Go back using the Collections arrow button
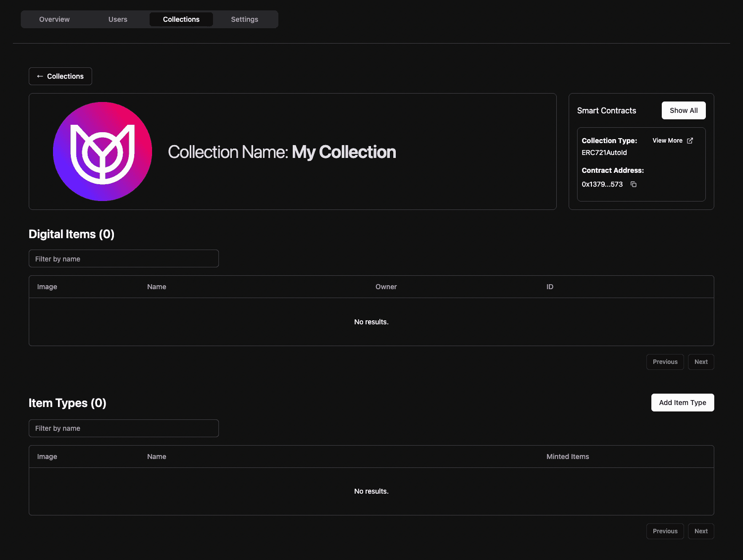Viewport: 743px width, 560px height. click(60, 76)
